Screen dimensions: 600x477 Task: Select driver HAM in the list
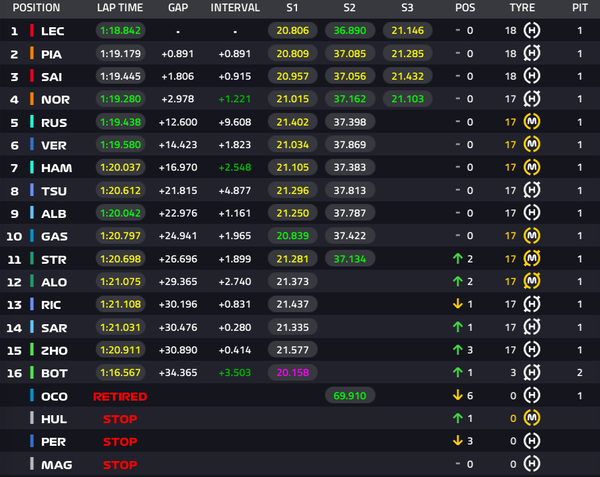(56, 168)
